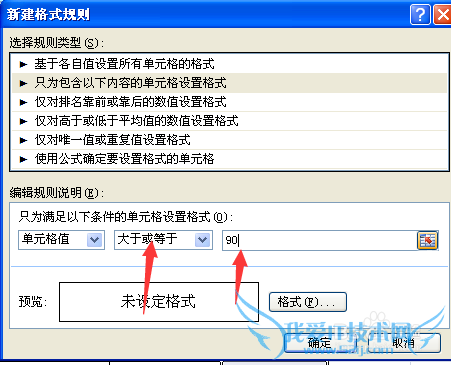Image resolution: width=451 pixels, height=365 pixels.
Task: Close the 新建格式规则 dialog
Action: pos(442,15)
